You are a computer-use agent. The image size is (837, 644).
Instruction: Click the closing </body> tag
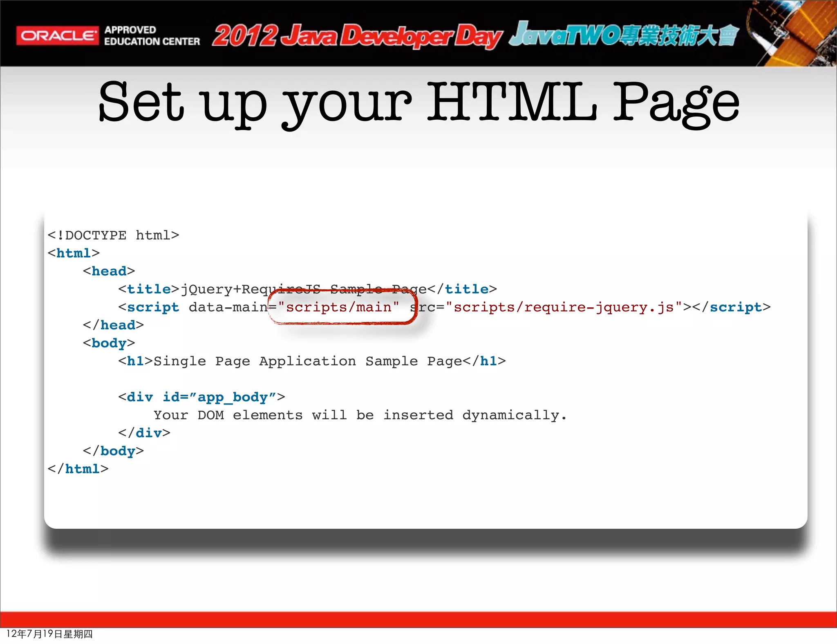click(113, 451)
